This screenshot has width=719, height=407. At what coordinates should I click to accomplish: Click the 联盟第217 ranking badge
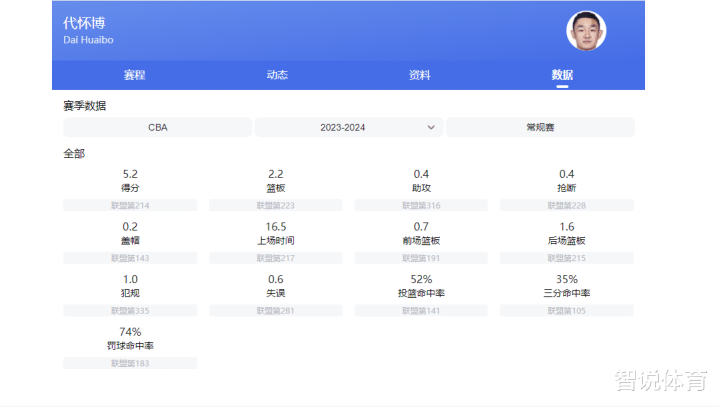tap(276, 258)
